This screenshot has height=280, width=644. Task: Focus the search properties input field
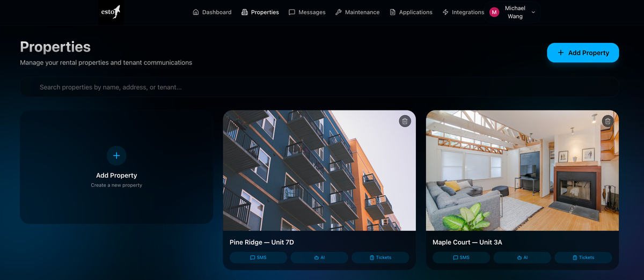319,87
